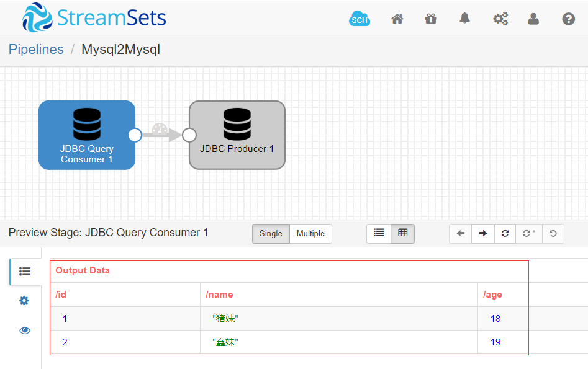Open the Help icon
Viewport: 588px width, 369px height.
(x=568, y=19)
